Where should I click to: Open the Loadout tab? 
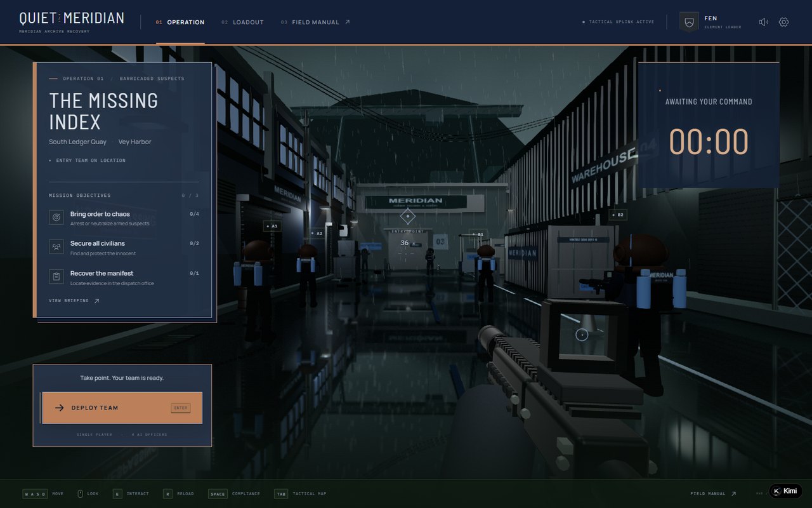tap(242, 22)
